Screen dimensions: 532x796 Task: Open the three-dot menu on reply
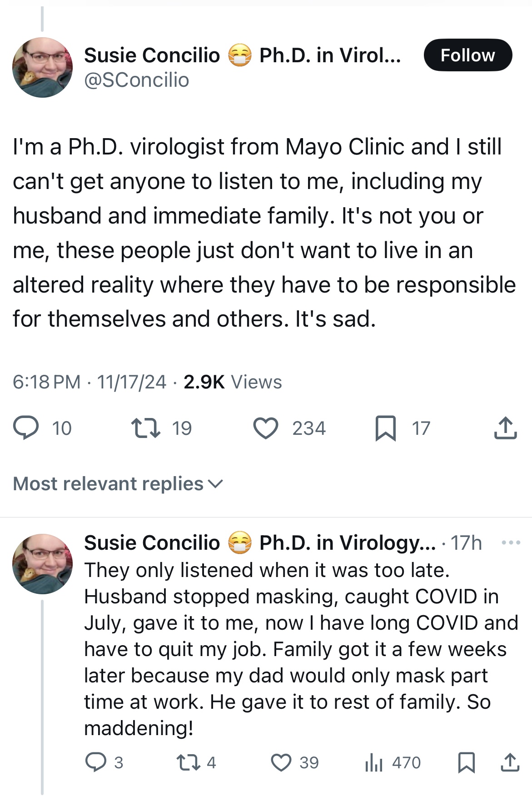[511, 542]
